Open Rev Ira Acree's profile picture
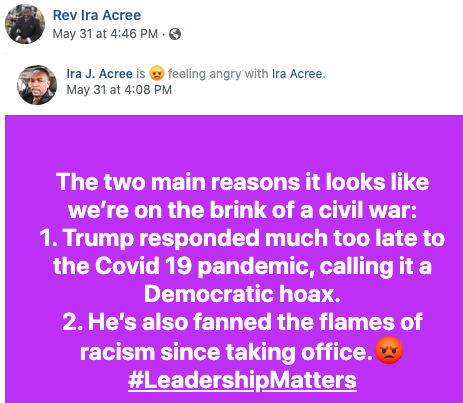This screenshot has width=463, height=403. point(25,24)
